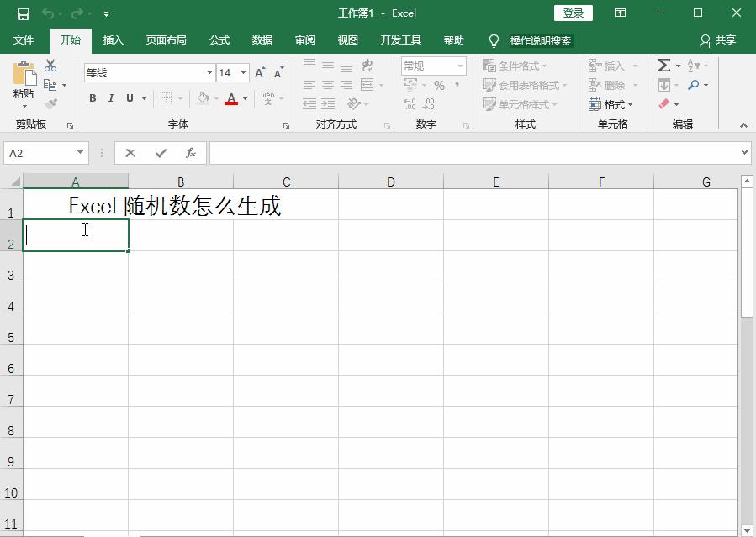756x537 pixels.
Task: Click Increase Font Size icon
Action: pyautogui.click(x=260, y=73)
